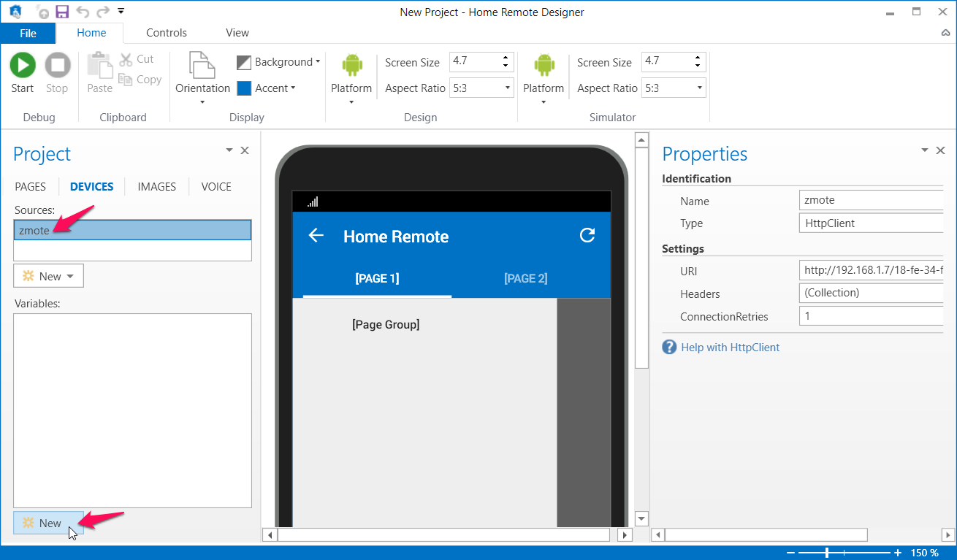957x560 pixels.
Task: Edit the URI property field
Action: point(872,270)
